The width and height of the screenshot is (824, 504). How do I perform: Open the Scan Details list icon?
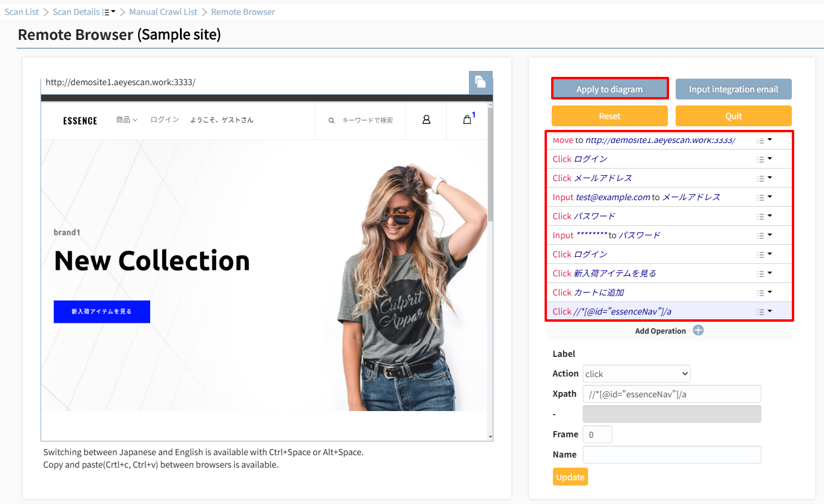(x=108, y=12)
